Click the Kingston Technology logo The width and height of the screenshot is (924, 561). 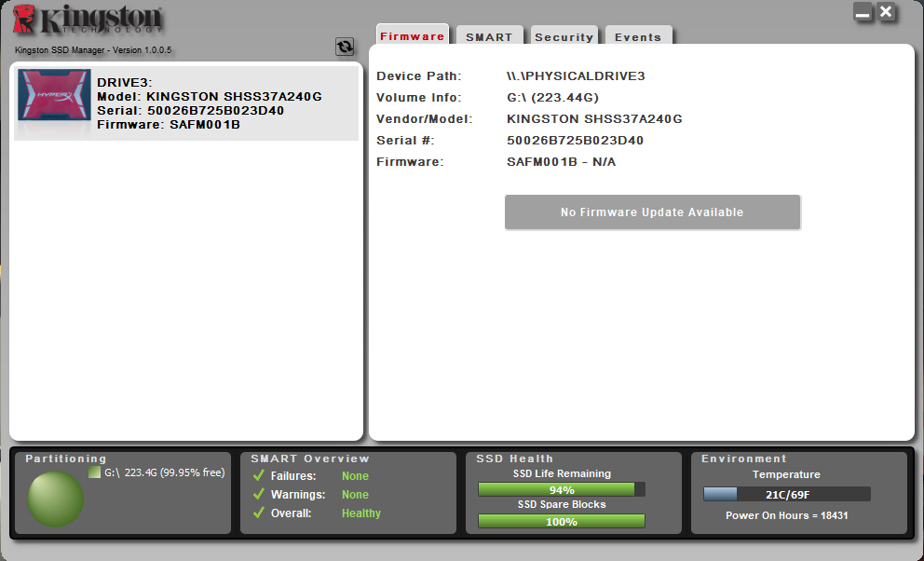pyautogui.click(x=88, y=21)
